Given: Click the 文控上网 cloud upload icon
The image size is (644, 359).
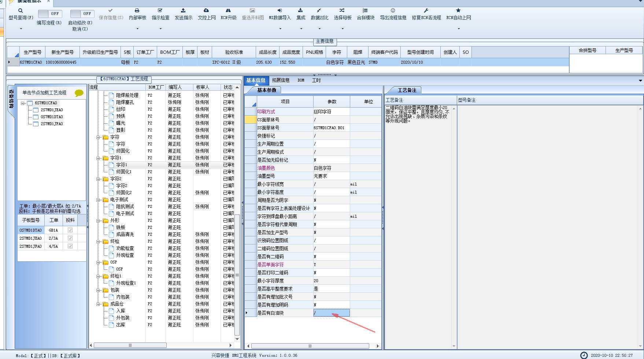Looking at the screenshot, I should pos(206,11).
